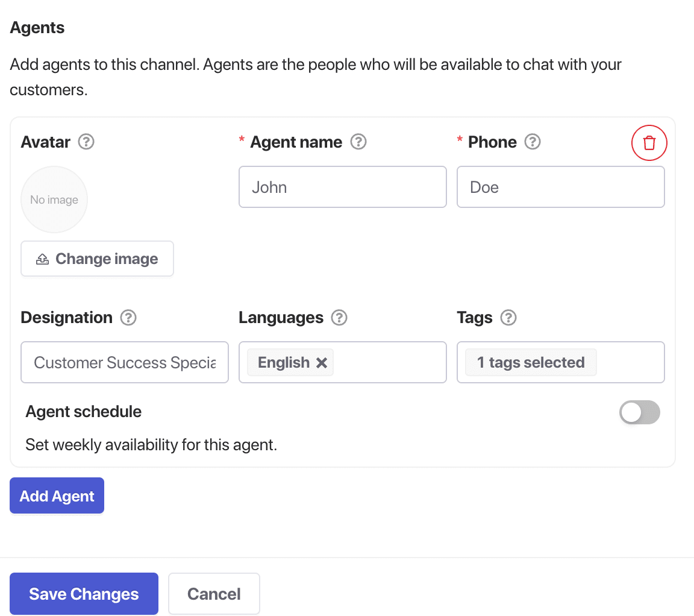This screenshot has height=616, width=694.
Task: Click the Designation help question mark
Action: pos(128,318)
